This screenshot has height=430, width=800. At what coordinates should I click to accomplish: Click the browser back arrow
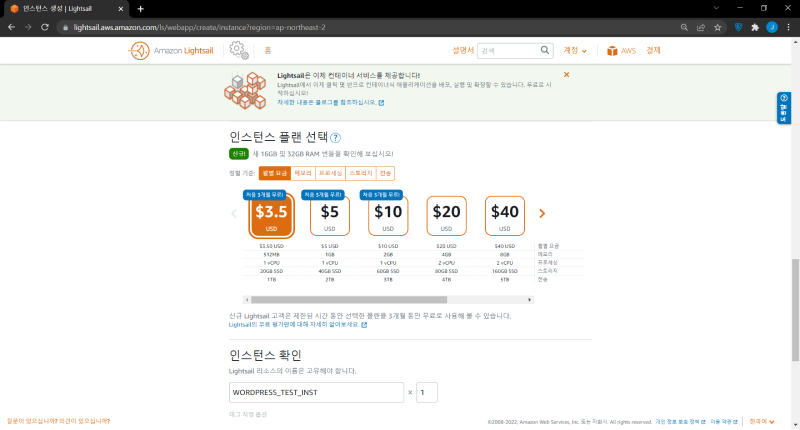click(x=12, y=27)
